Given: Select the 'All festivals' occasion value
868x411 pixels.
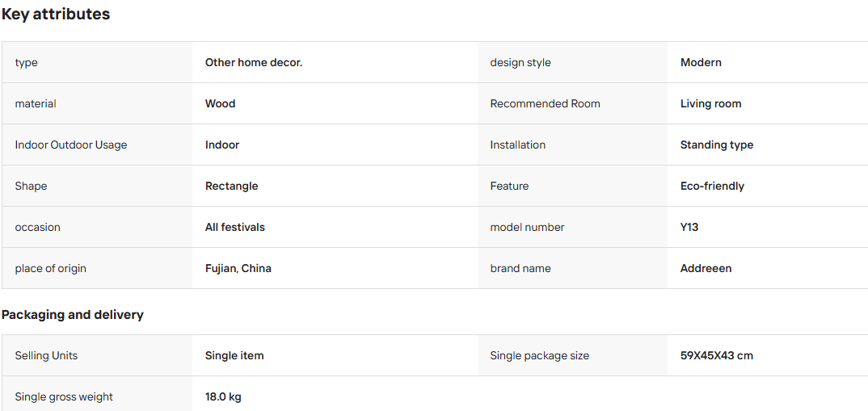Looking at the screenshot, I should (x=234, y=228).
